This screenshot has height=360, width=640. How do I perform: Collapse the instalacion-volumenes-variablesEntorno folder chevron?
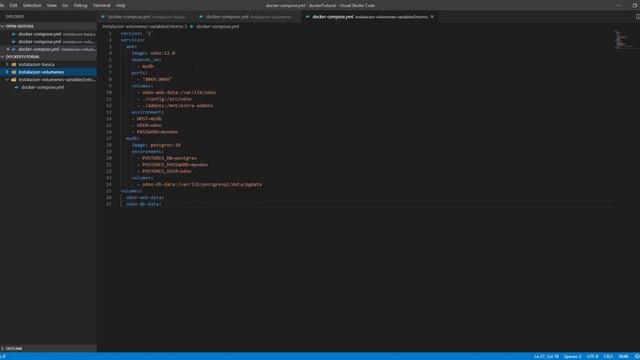[x=7, y=80]
